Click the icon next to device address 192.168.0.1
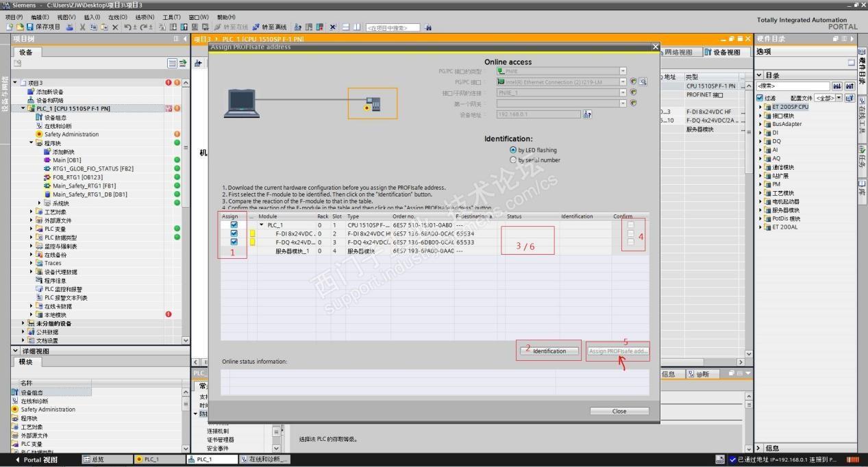This screenshot has height=467, width=868. pos(587,114)
